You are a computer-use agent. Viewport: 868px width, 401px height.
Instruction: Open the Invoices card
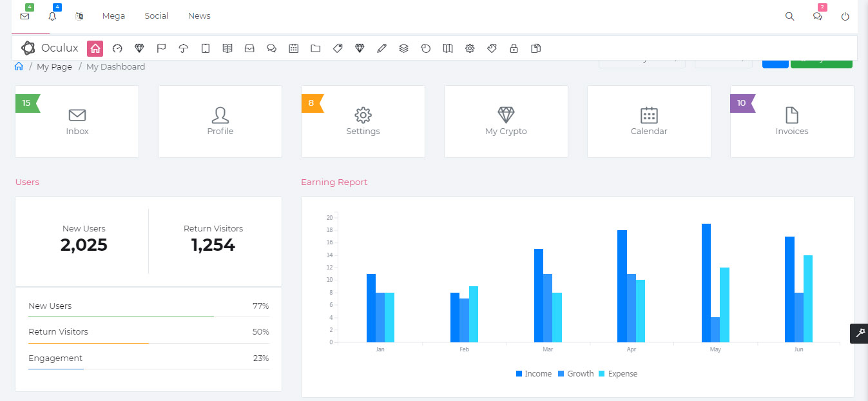[792, 121]
